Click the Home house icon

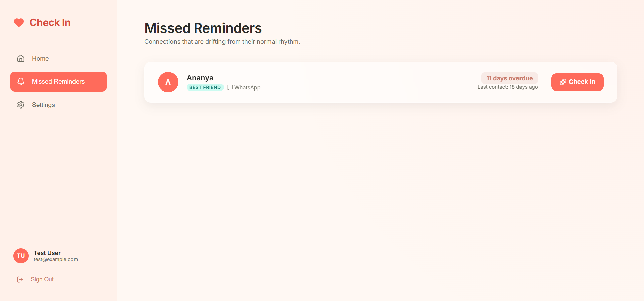(21, 58)
